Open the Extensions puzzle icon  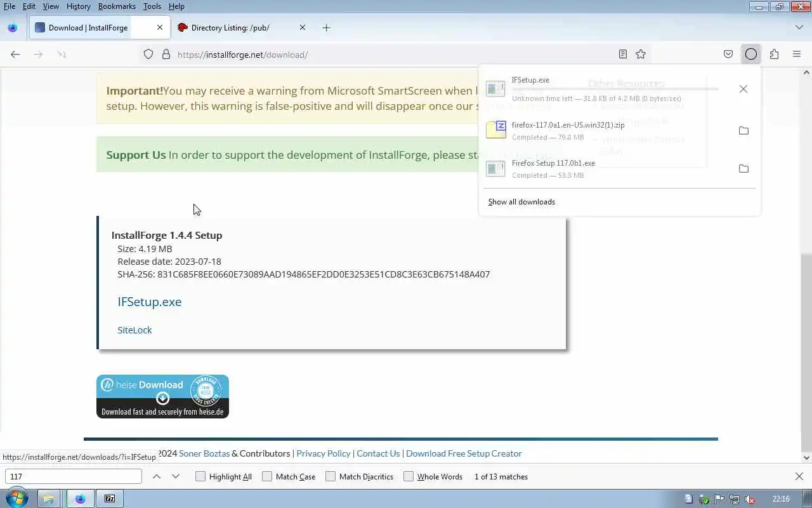click(x=774, y=55)
